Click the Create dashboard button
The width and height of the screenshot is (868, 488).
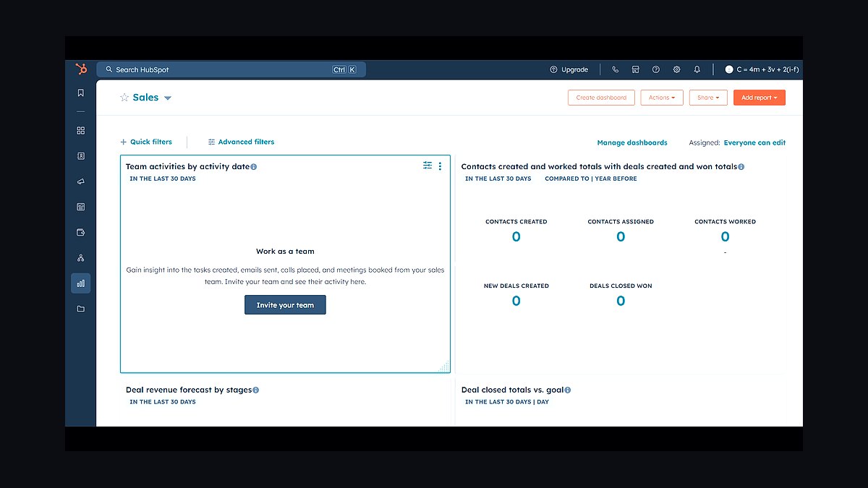click(602, 98)
